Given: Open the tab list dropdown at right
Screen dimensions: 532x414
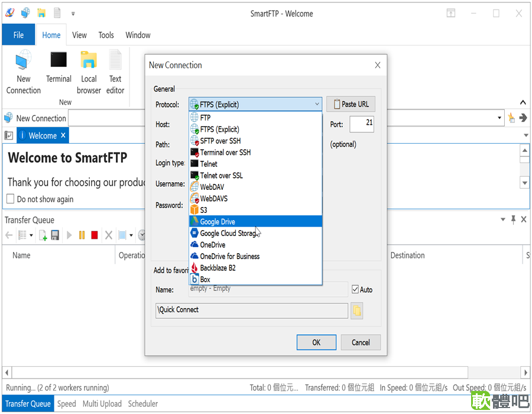Looking at the screenshot, I should pos(526,135).
